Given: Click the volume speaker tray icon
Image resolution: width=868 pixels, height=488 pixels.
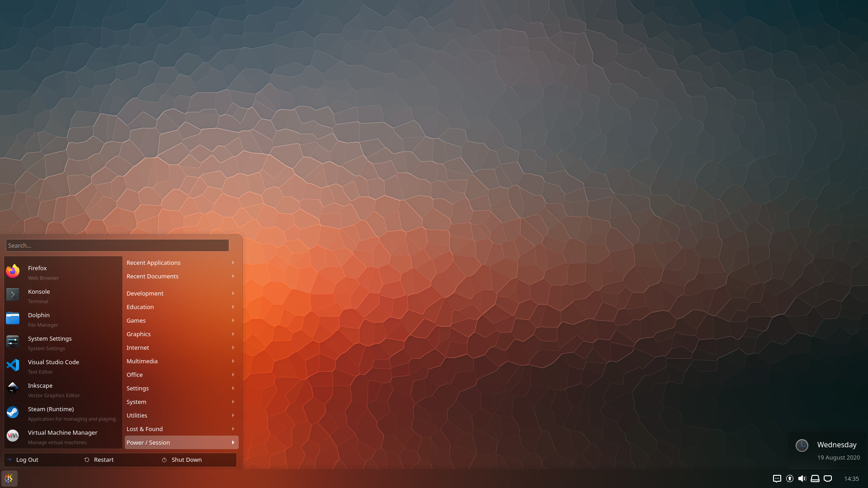Looking at the screenshot, I should 802,479.
